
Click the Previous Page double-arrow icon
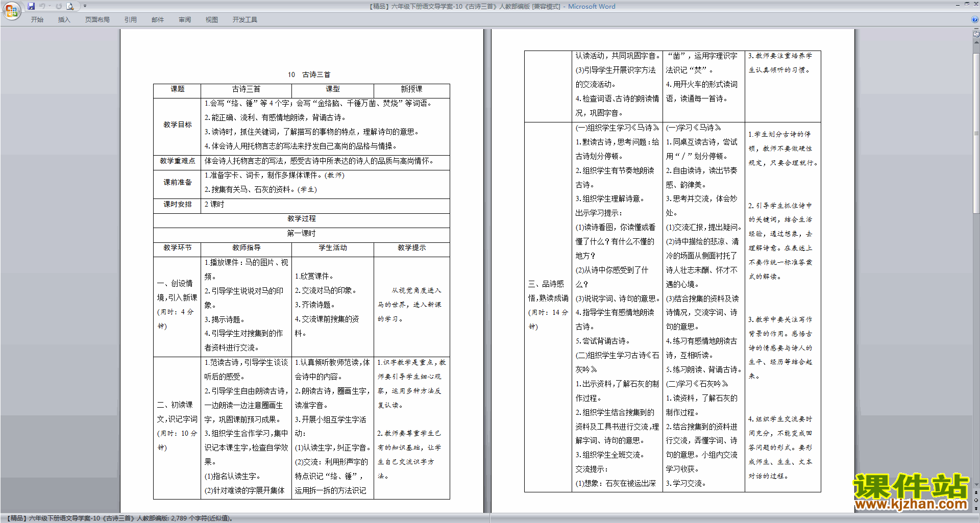click(x=976, y=493)
